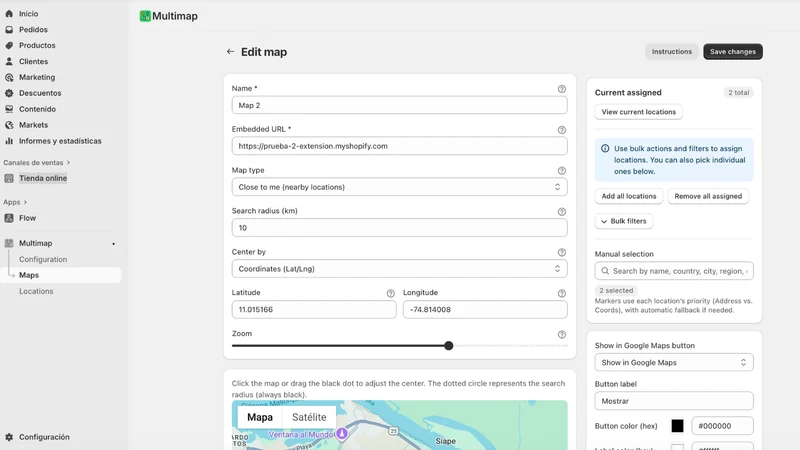Expand the Apps section chevron
Viewport: 800px width, 450px height.
[26, 202]
